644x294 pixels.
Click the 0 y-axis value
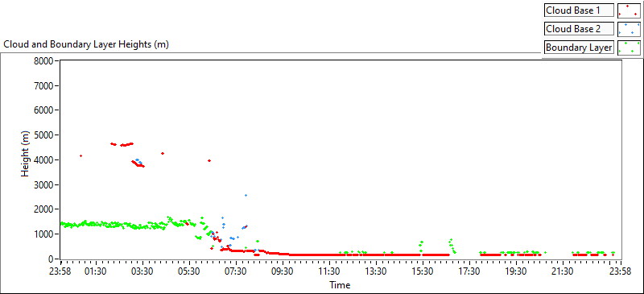(x=51, y=259)
